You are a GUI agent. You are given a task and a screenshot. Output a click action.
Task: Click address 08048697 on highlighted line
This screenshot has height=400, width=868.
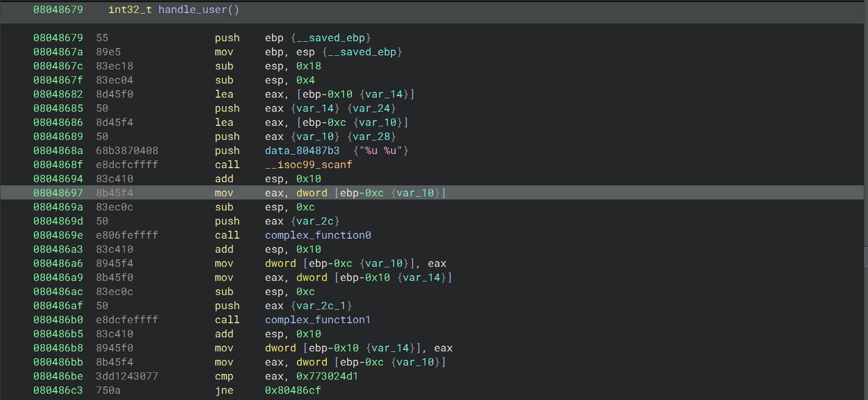point(58,193)
